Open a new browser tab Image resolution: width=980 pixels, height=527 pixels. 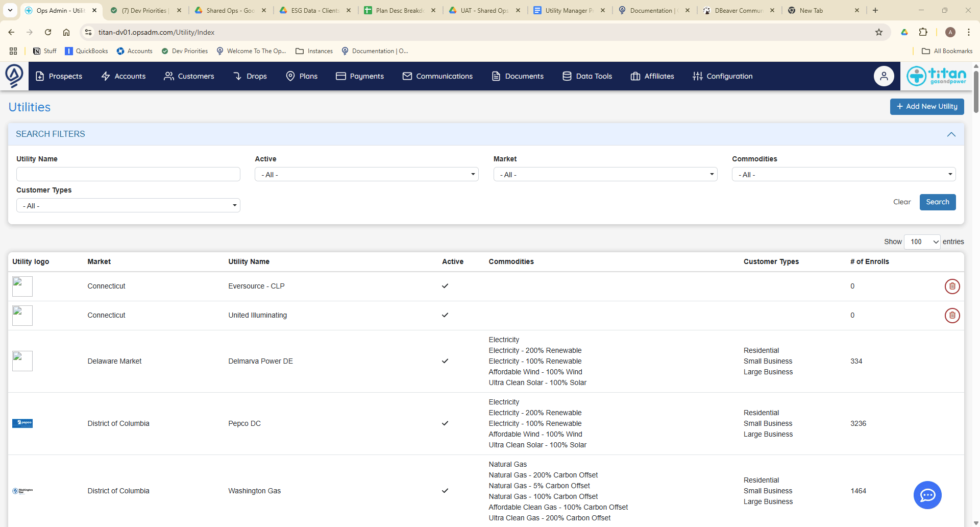click(875, 10)
